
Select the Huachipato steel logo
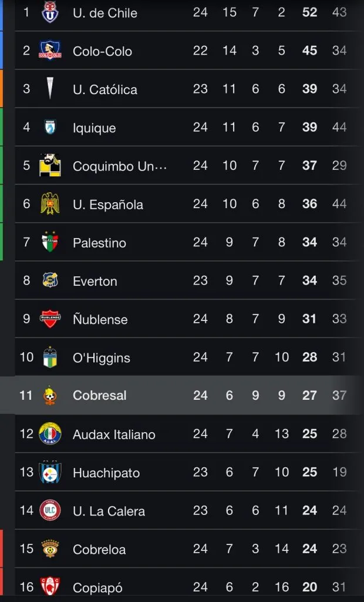point(51,472)
